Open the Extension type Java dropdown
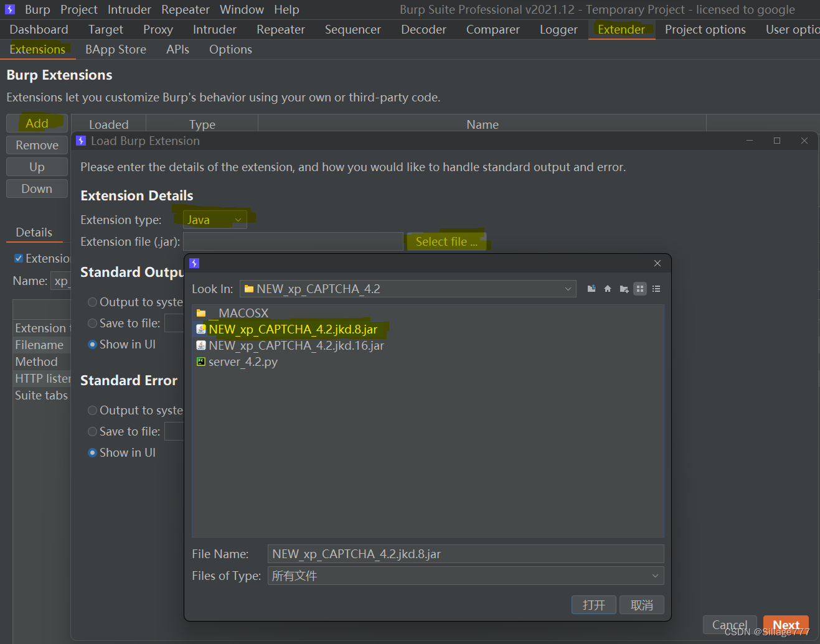The width and height of the screenshot is (820, 644). pyautogui.click(x=215, y=220)
